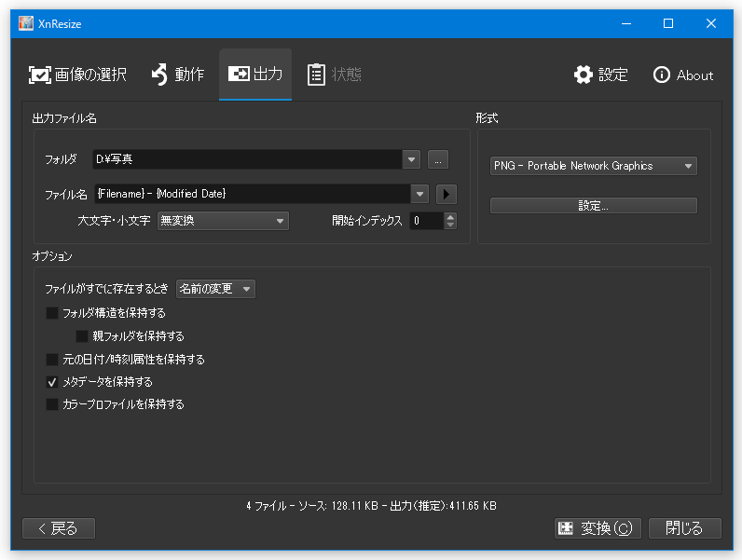
Task: Decrease 開始インデックス with the down arrow
Action: click(450, 225)
